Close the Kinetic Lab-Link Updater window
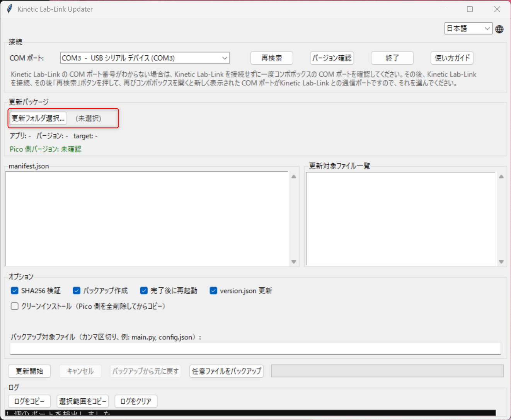The image size is (511, 420). pyautogui.click(x=497, y=9)
